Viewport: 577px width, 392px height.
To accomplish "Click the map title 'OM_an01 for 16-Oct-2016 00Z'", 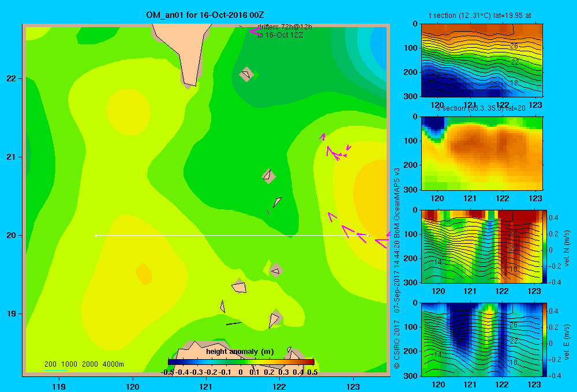I will [x=205, y=15].
